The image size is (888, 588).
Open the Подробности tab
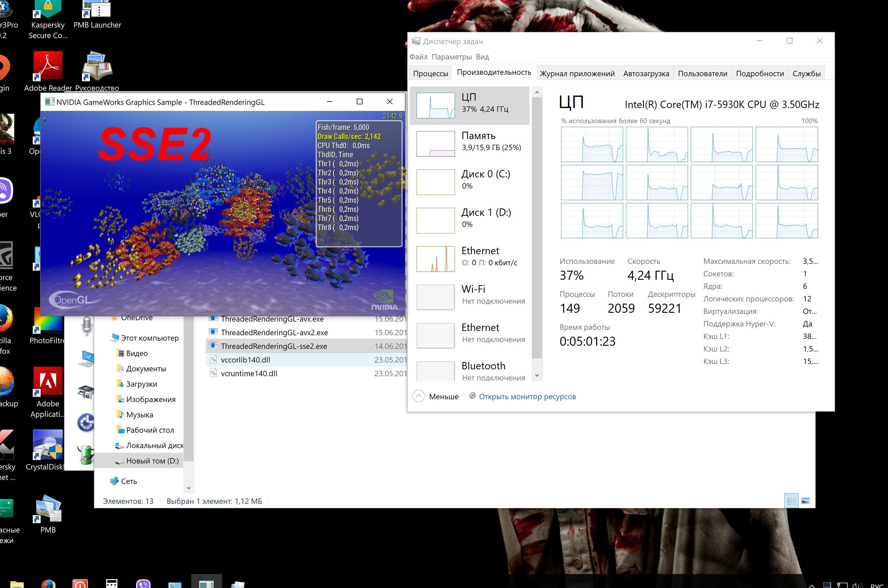coord(759,73)
